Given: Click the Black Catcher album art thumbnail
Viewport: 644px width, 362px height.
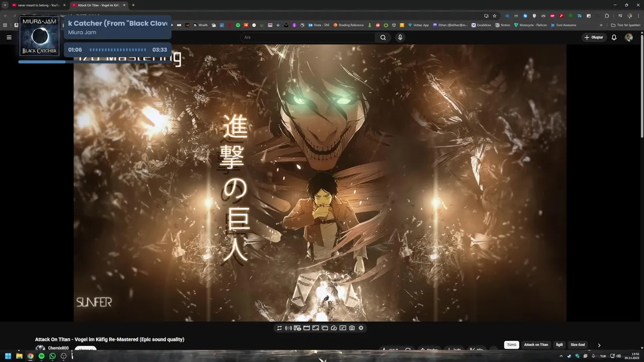Looking at the screenshot, I should (39, 36).
